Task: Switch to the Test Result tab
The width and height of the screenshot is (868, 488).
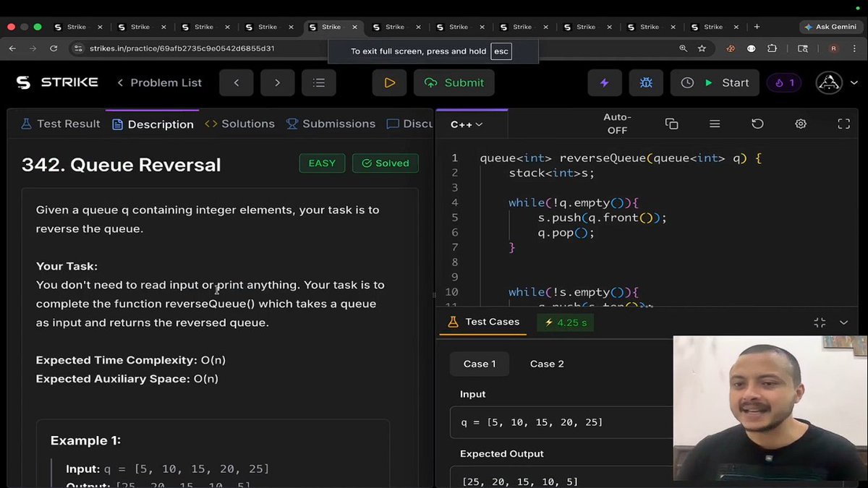Action: pos(60,124)
